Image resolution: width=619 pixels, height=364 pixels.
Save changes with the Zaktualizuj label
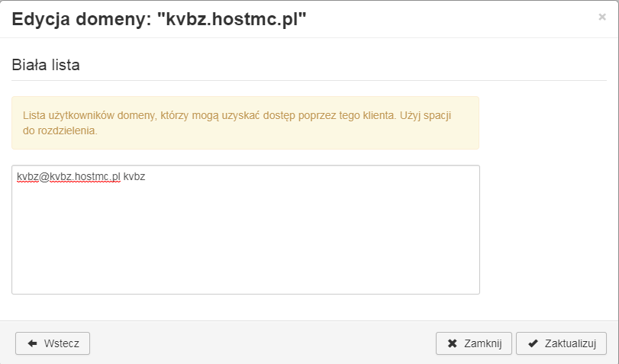569,343
